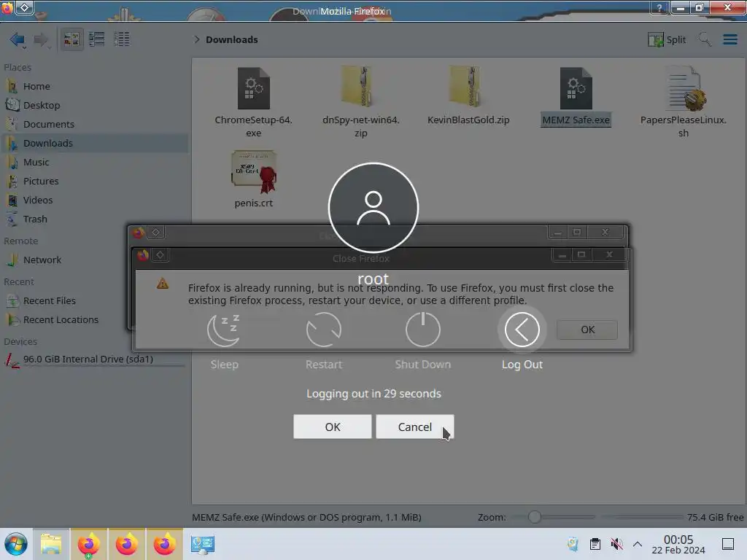747x560 pixels.
Task: Cancel the logout countdown
Action: point(415,427)
